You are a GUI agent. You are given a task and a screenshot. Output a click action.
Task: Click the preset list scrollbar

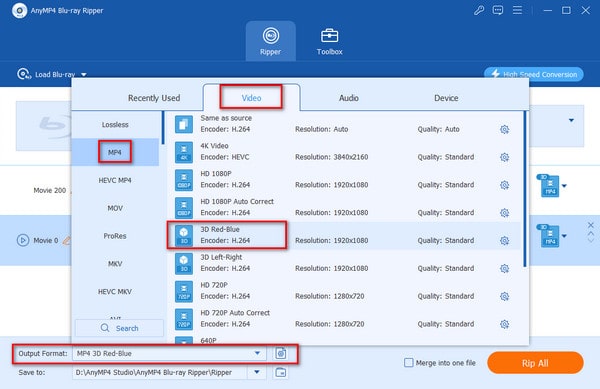point(525,189)
